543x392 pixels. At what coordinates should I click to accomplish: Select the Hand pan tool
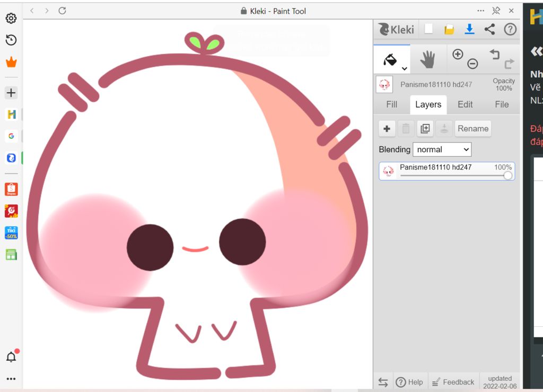[428, 59]
